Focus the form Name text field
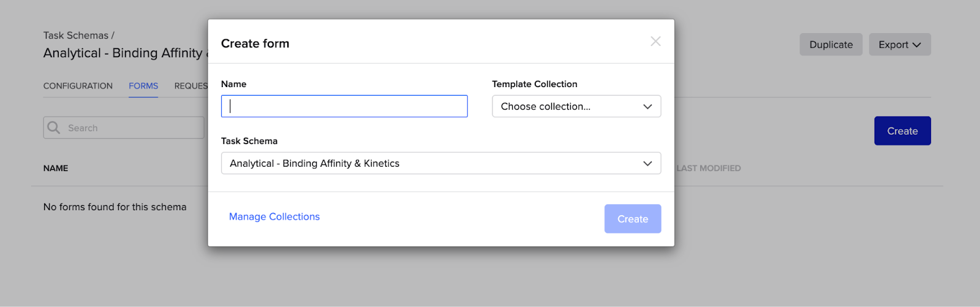The image size is (980, 307). (x=344, y=107)
